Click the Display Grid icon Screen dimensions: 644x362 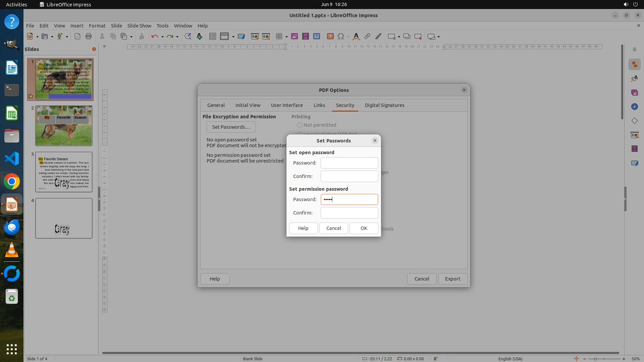(x=212, y=37)
